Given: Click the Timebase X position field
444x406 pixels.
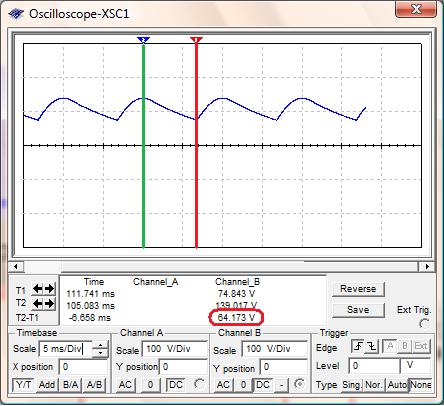Looking at the screenshot, I should point(83,367).
